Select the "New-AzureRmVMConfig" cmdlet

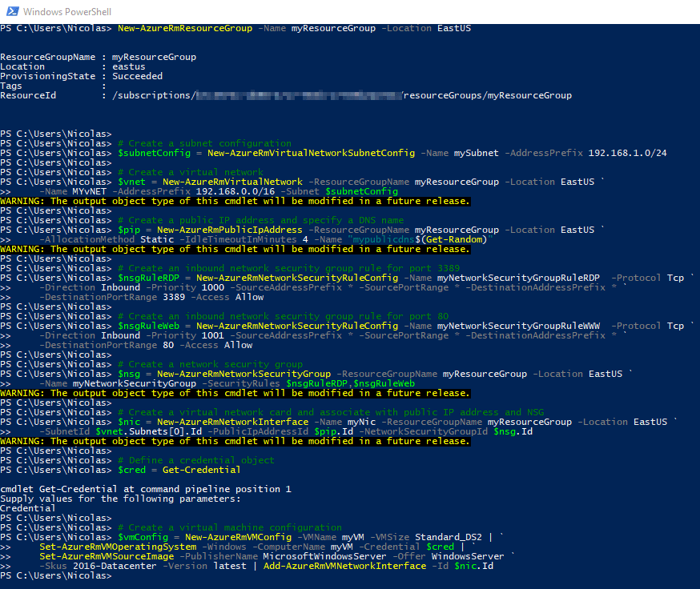click(x=239, y=537)
